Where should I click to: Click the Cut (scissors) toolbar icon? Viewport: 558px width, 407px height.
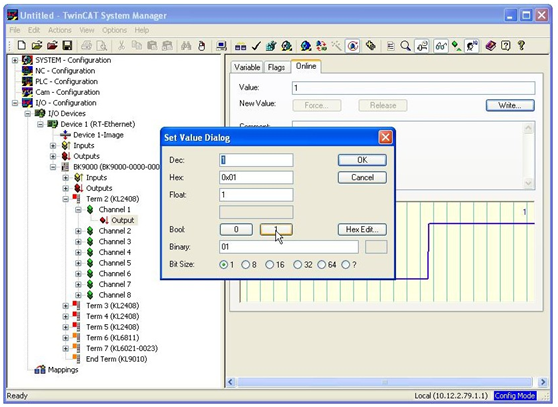(121, 46)
